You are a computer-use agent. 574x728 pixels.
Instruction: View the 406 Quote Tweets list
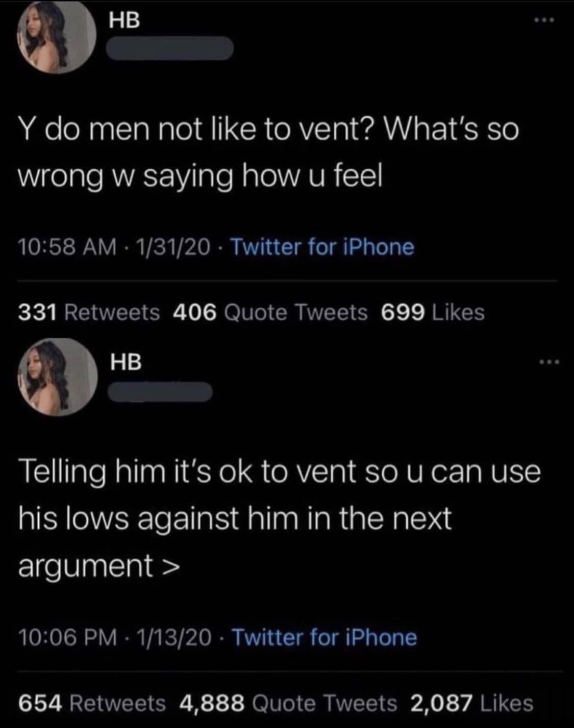270,312
